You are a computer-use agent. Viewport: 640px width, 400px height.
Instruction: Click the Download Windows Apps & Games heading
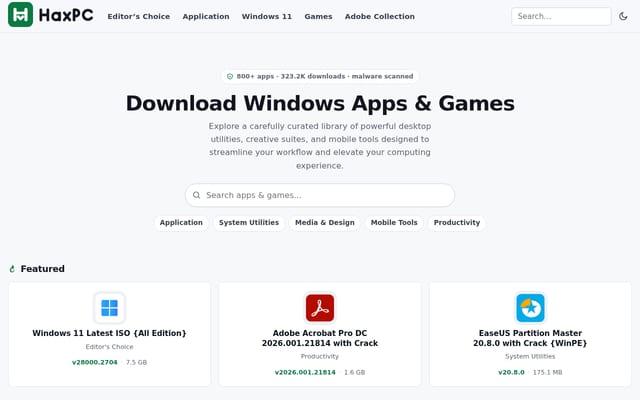tap(320, 103)
